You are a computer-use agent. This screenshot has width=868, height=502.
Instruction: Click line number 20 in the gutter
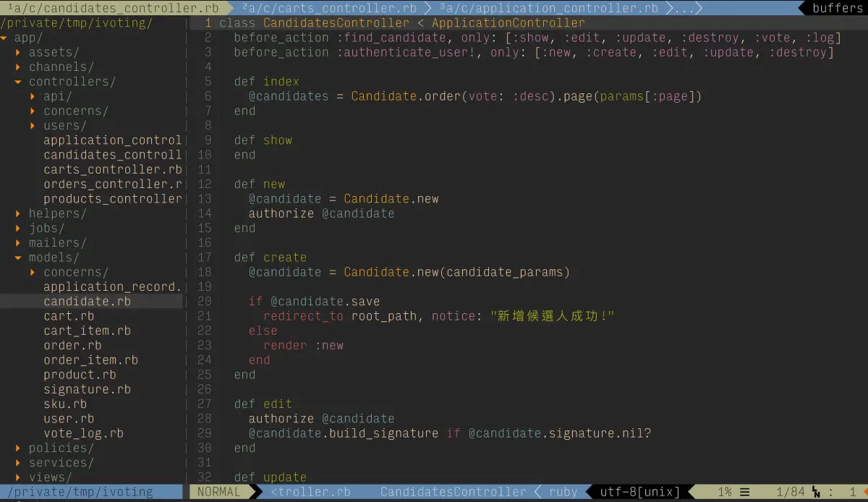coord(204,301)
